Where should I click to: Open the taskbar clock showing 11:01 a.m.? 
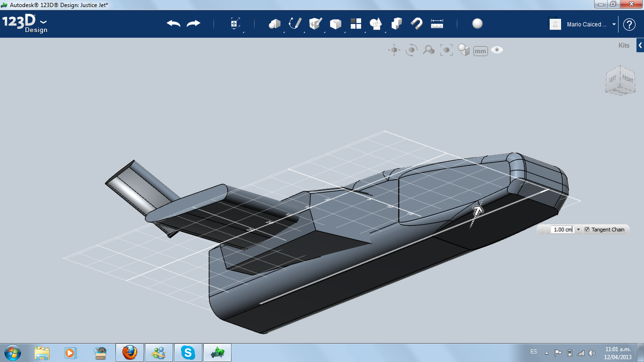618,353
